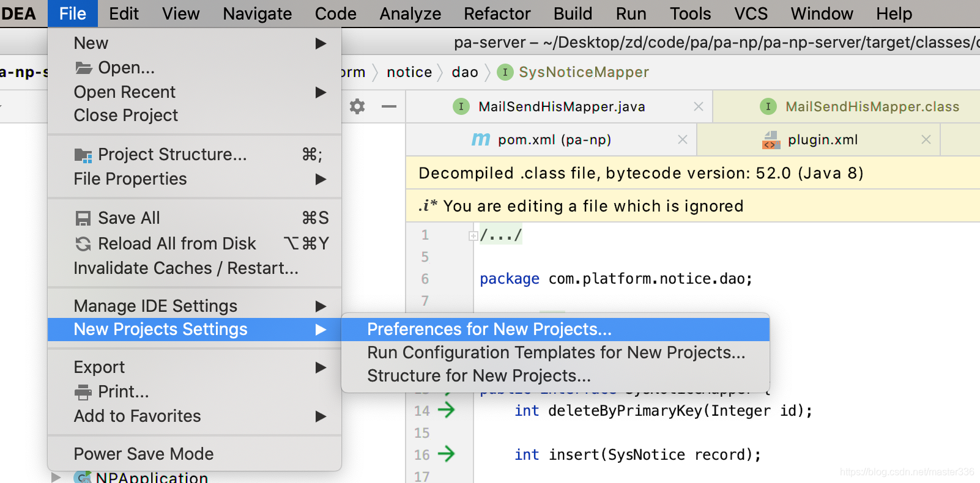Open the Refactor menu
The height and width of the screenshot is (483, 980).
[497, 13]
